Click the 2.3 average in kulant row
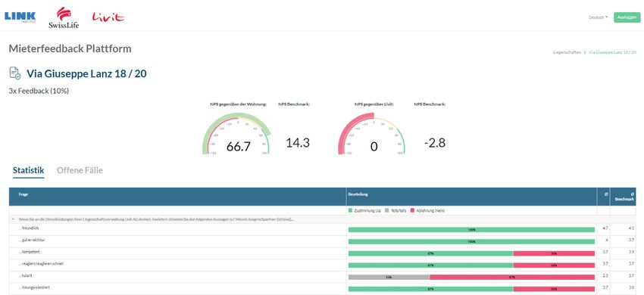 605,275
